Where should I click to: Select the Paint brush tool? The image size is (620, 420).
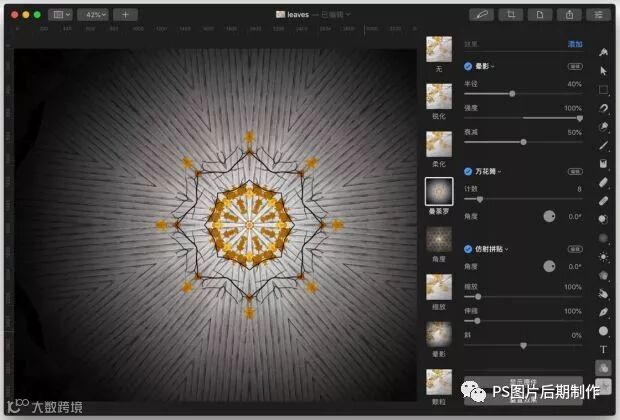[x=603, y=146]
